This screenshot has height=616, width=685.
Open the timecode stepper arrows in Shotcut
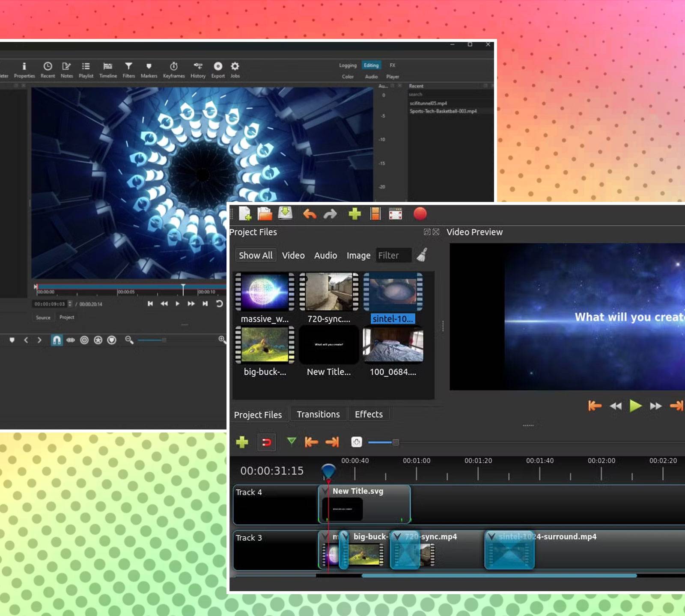70,304
